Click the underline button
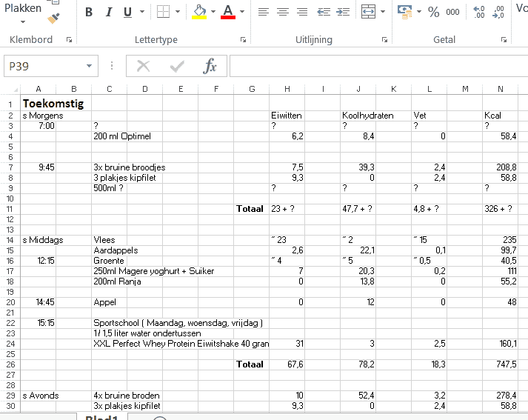 (127, 12)
